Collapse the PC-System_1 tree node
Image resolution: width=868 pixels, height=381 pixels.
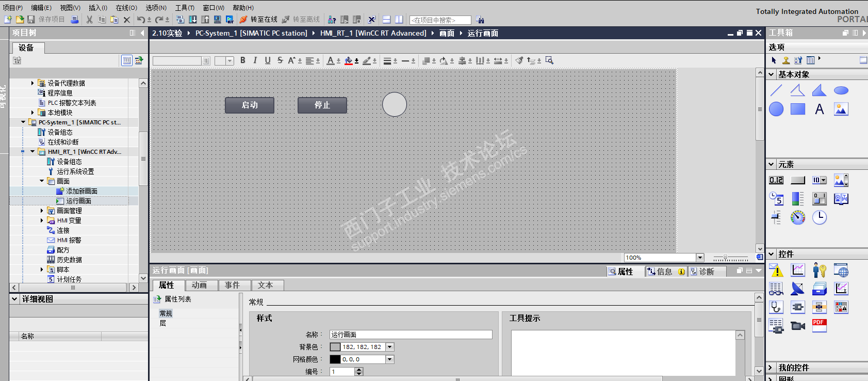23,122
